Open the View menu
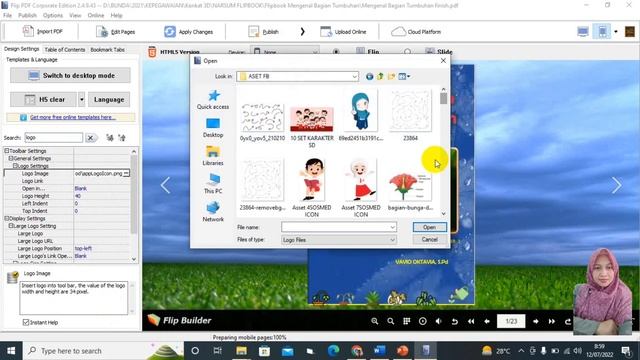Screen dimensions: 640x360 coord(75,15)
